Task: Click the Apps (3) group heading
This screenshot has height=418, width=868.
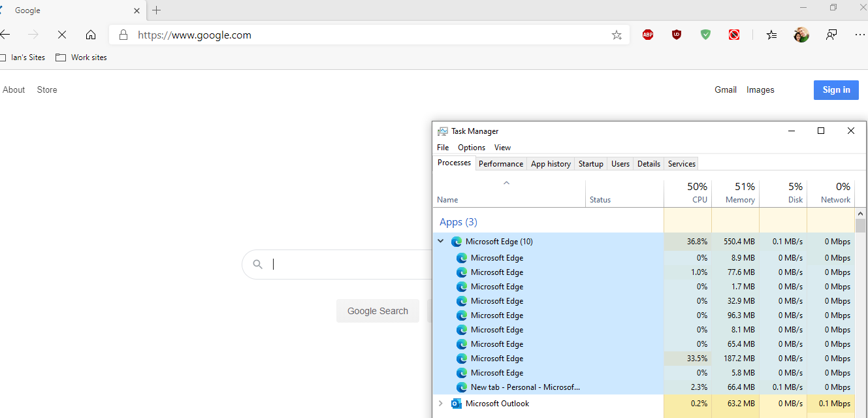Action: coord(458,222)
